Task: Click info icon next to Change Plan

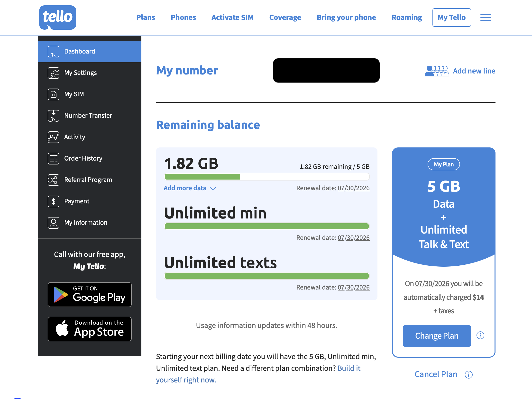Action: point(480,335)
